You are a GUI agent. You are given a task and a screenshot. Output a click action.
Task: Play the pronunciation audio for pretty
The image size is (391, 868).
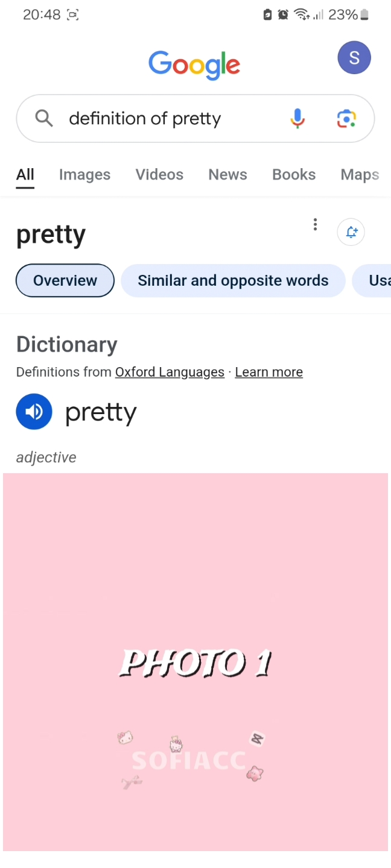[x=34, y=412]
